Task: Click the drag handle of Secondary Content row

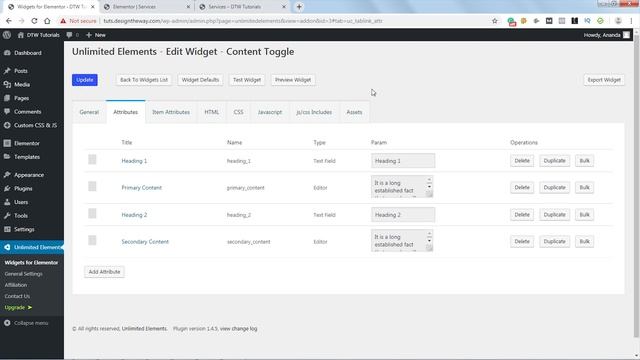Action: point(92,240)
